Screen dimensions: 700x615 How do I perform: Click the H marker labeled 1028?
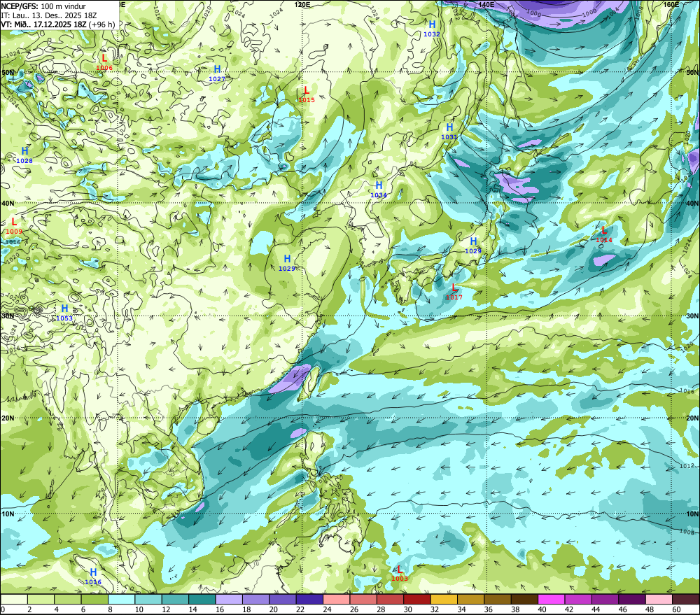click(24, 151)
